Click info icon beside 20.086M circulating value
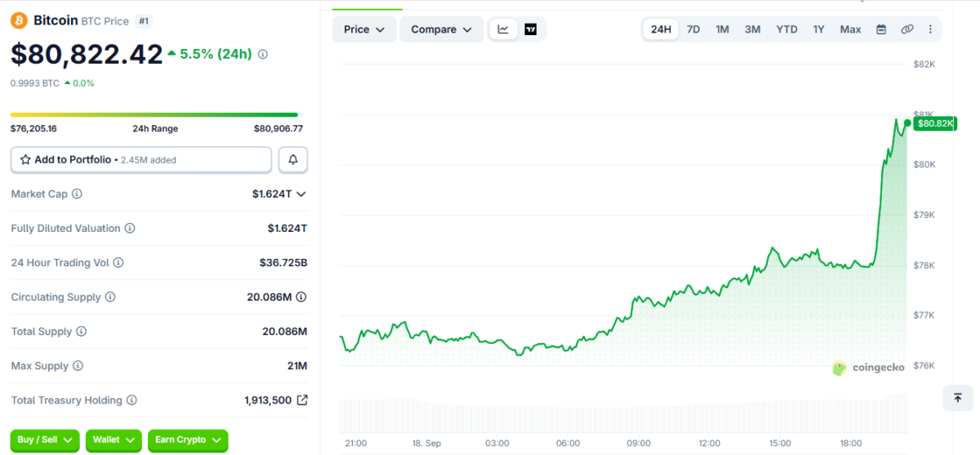This screenshot has height=455, width=980. [x=301, y=297]
